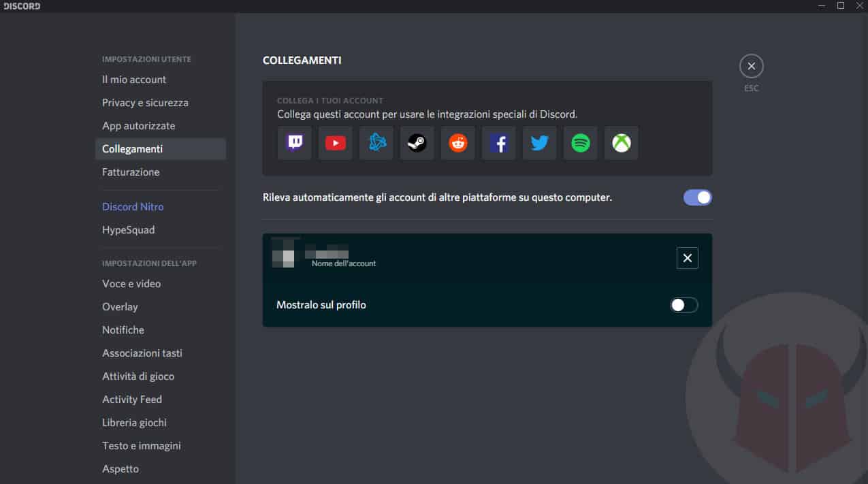This screenshot has width=868, height=484.
Task: Open Testo e immagini settings
Action: click(161, 446)
